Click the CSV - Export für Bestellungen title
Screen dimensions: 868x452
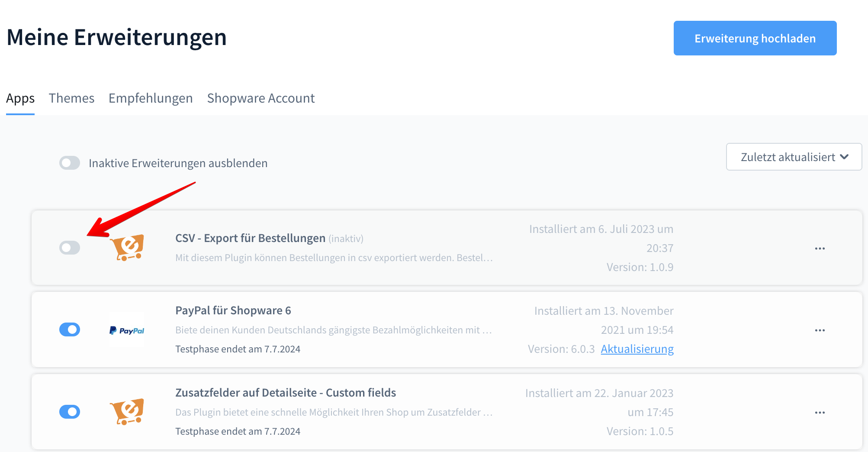pyautogui.click(x=250, y=238)
